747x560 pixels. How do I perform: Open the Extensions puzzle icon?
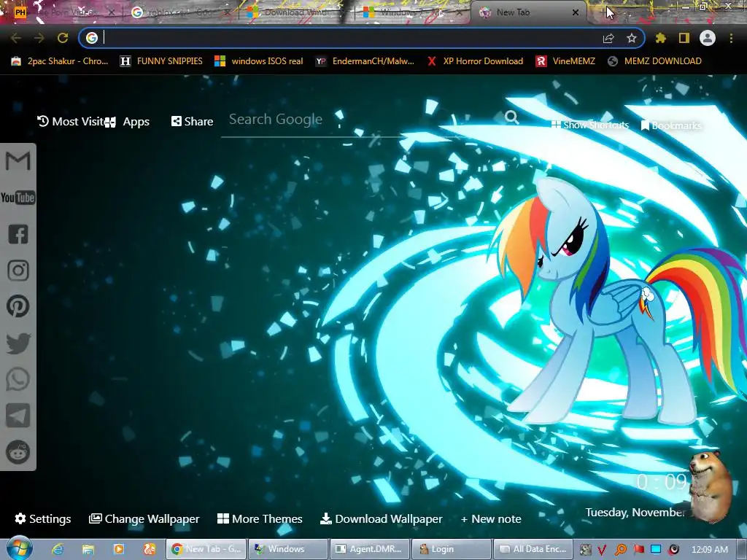660,38
